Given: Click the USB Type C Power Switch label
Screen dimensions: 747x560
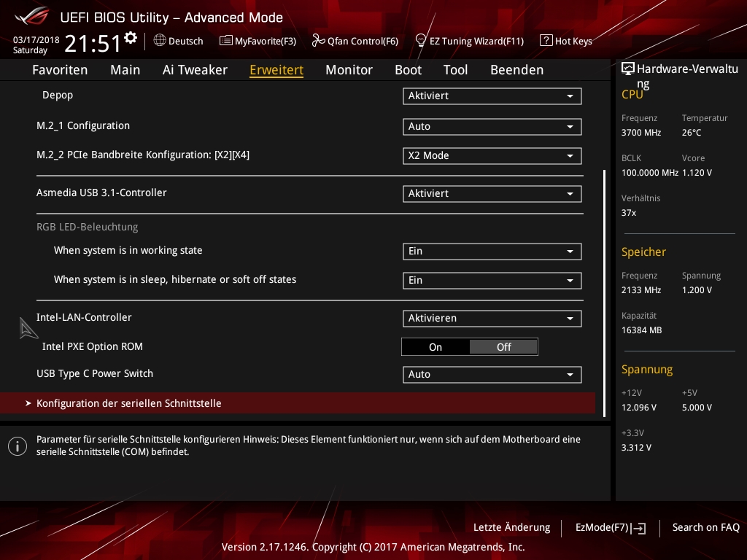Looking at the screenshot, I should 95,374.
